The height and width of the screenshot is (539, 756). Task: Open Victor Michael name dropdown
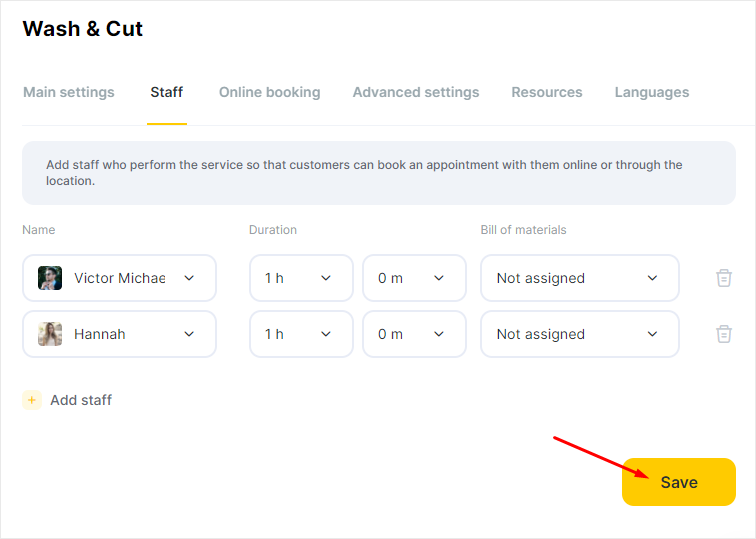click(x=120, y=278)
